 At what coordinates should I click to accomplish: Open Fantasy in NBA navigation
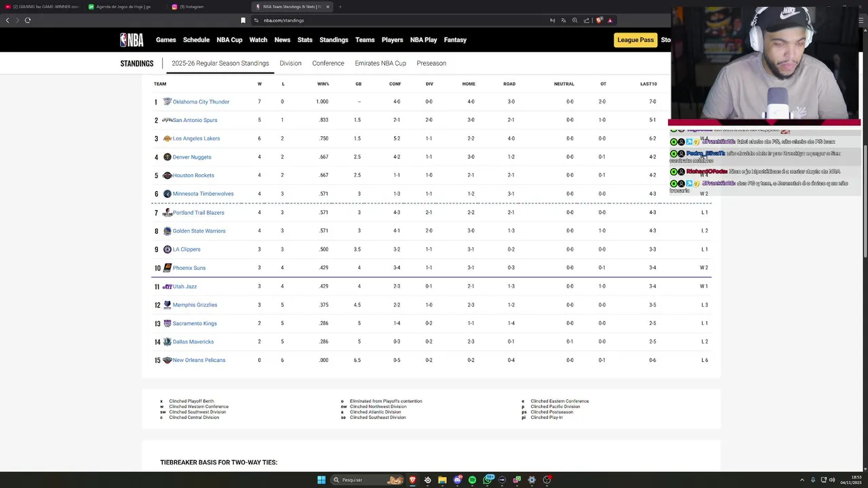[x=455, y=40]
